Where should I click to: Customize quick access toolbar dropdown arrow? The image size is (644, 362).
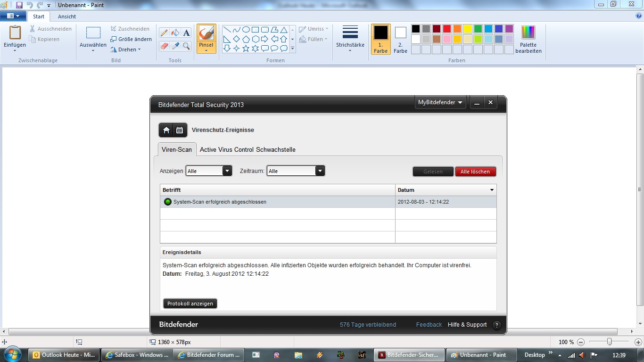coord(49,6)
